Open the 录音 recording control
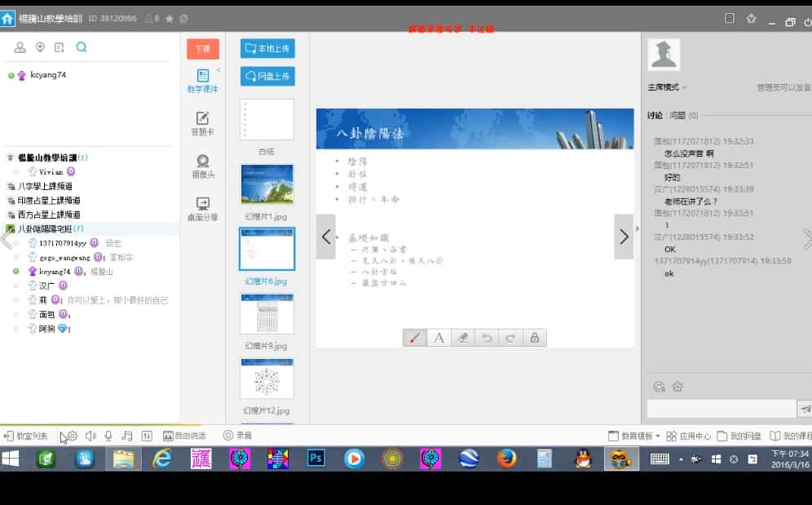812x505 pixels. [x=236, y=435]
